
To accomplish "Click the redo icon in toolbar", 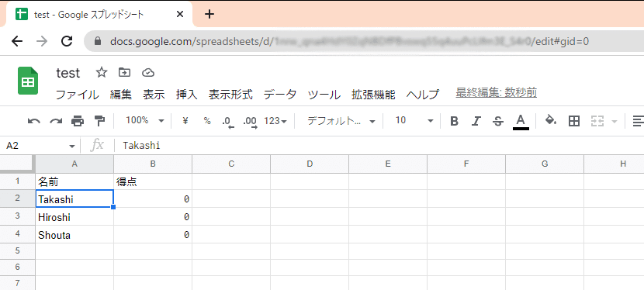I will (56, 121).
